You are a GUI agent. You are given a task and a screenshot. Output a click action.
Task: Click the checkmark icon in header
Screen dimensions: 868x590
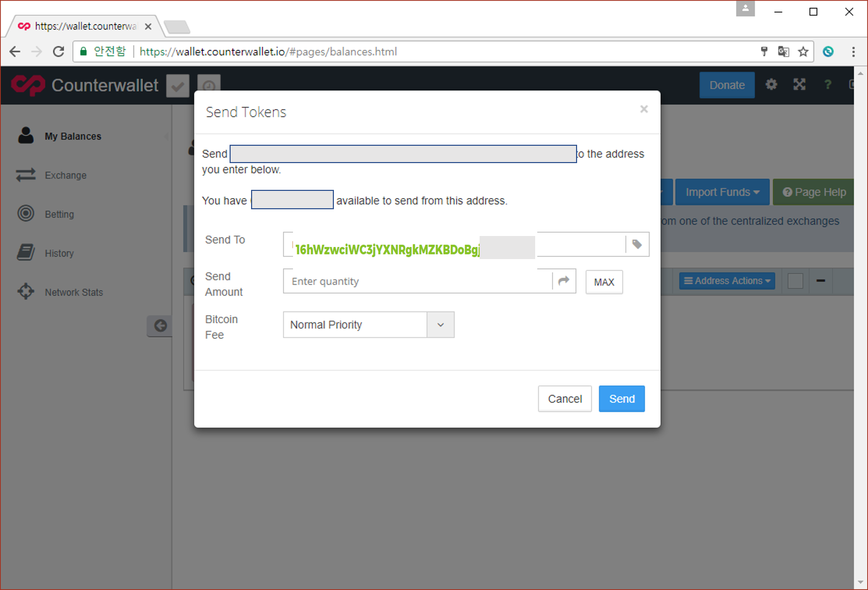point(178,86)
